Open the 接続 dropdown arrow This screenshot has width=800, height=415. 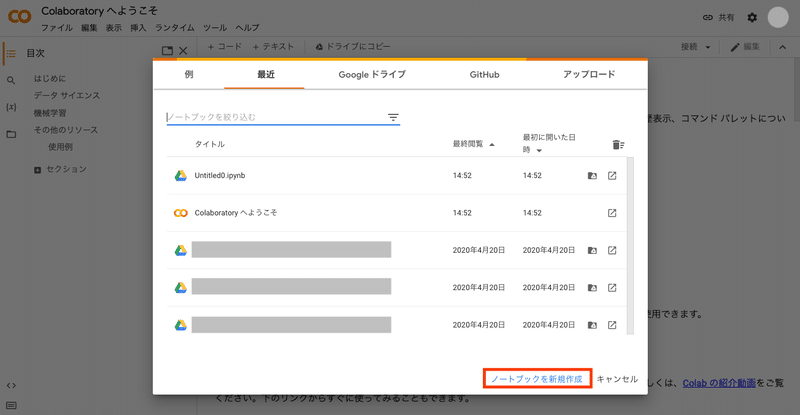pyautogui.click(x=708, y=47)
